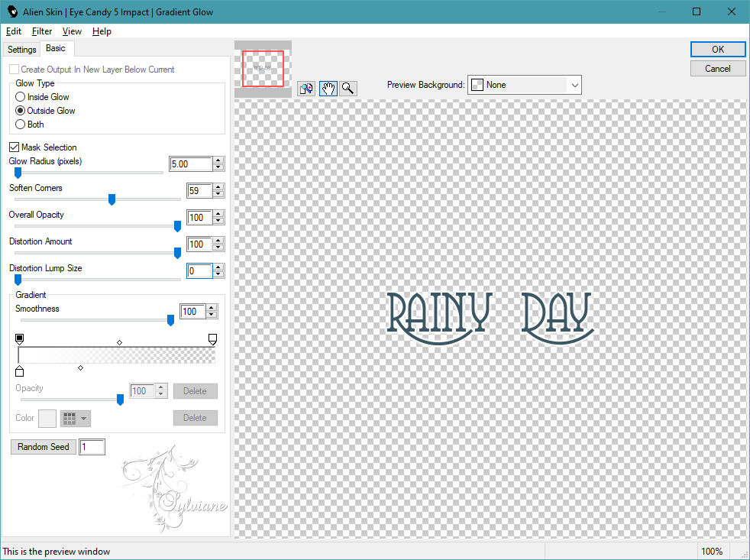Open the Preview Background dropdown
Image resolution: width=750 pixels, height=560 pixels.
pos(524,85)
